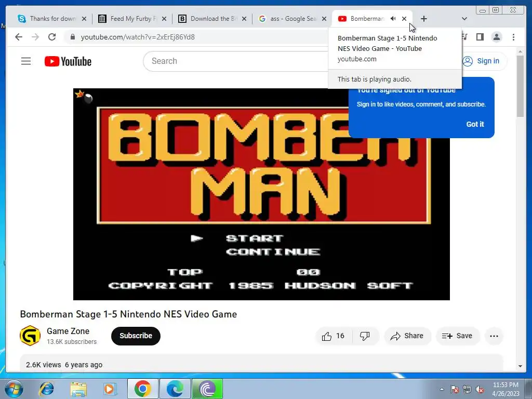Open the muted volume tray icon
Viewport: 532px width, 399px height.
point(480,390)
